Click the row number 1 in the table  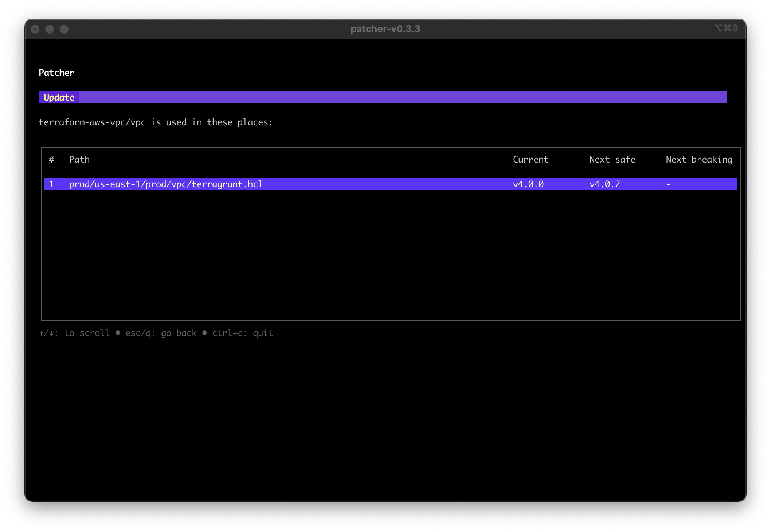(x=52, y=184)
